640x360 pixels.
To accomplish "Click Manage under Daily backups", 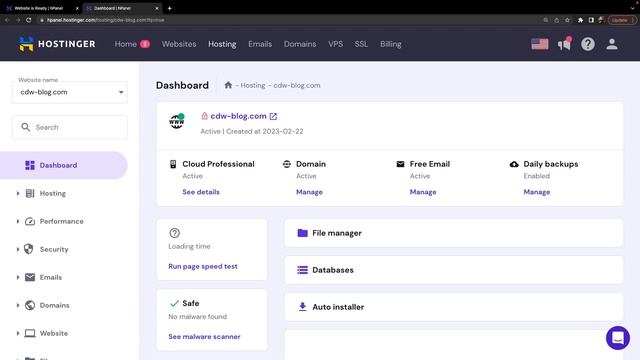I will 537,192.
